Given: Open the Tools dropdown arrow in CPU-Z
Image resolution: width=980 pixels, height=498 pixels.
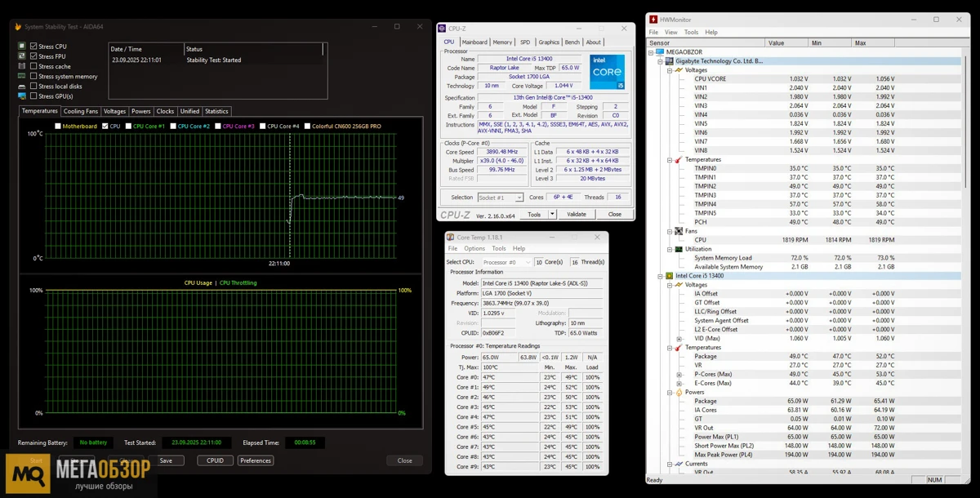Looking at the screenshot, I should coord(552,214).
